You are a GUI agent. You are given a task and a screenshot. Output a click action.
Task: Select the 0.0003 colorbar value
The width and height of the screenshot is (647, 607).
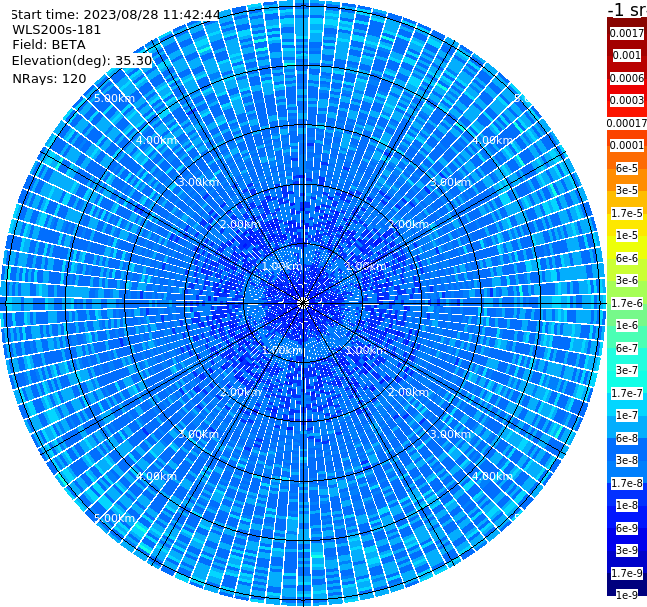(627, 100)
